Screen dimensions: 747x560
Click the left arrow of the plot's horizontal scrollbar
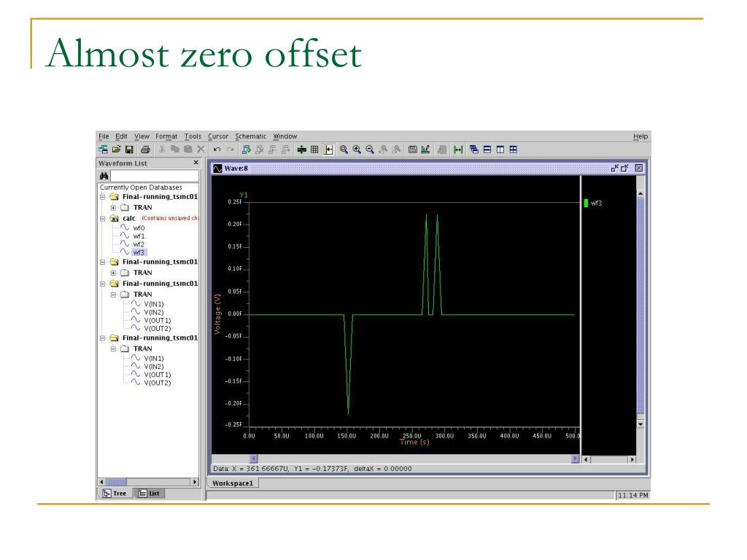pos(253,459)
